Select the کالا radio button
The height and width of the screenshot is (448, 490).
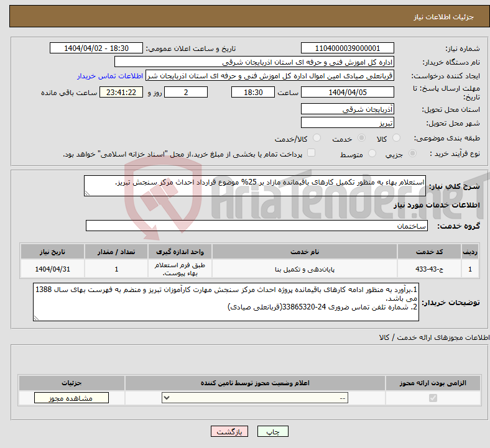pyautogui.click(x=396, y=138)
